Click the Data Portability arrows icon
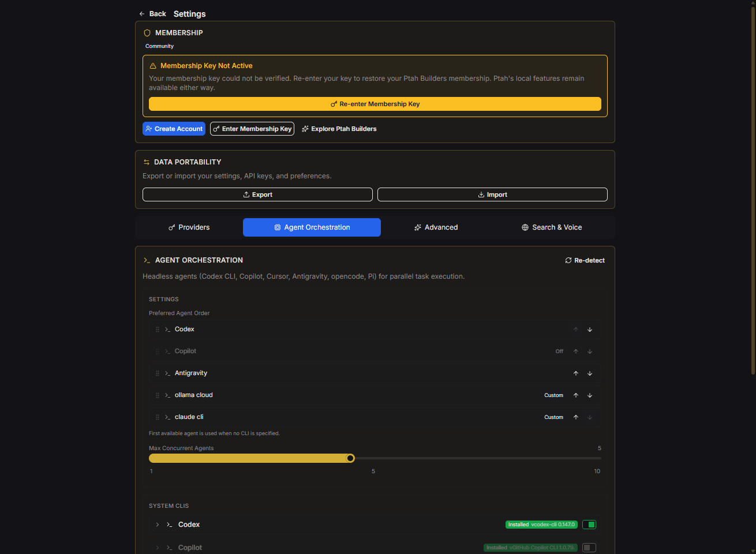Viewport: 756px width, 554px height. click(x=147, y=162)
